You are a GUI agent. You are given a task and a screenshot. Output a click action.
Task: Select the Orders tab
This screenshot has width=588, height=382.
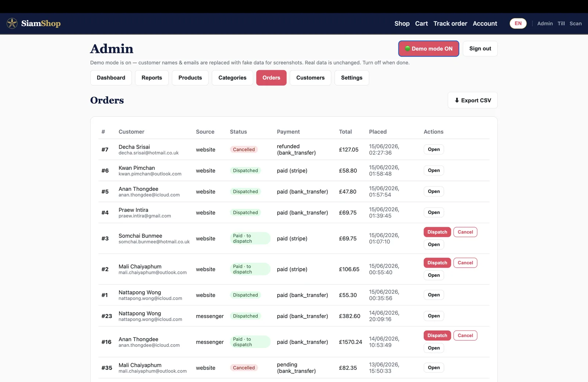(271, 78)
